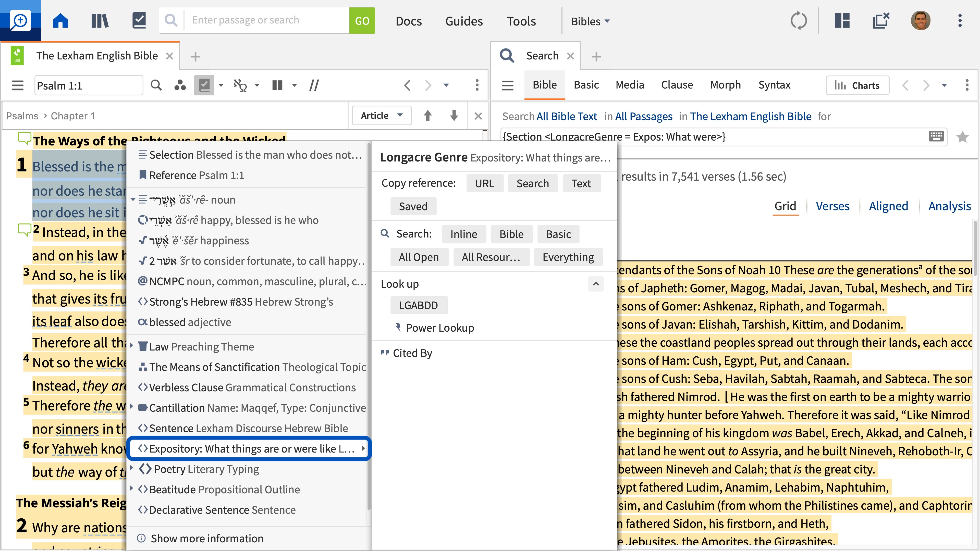The height and width of the screenshot is (551, 980).
Task: Open the main application kebab menu
Action: pyautogui.click(x=960, y=20)
